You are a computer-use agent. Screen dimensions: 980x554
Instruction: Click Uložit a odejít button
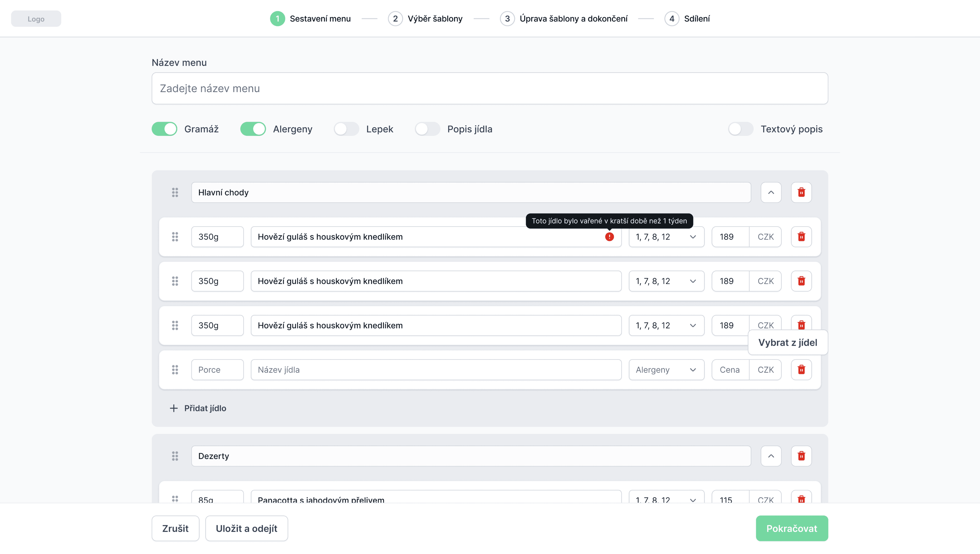[247, 528]
